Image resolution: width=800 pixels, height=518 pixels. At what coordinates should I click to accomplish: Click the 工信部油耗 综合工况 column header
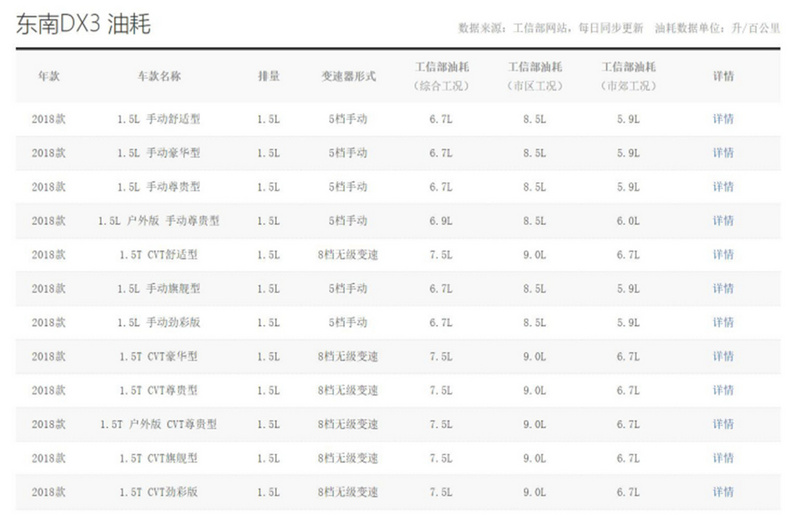click(442, 76)
